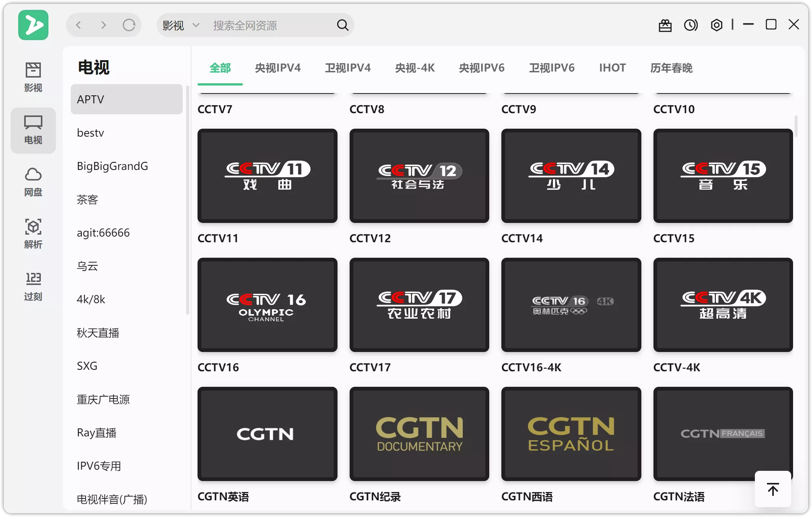Start a search with the magnifier icon
This screenshot has height=517, width=812.
point(342,25)
